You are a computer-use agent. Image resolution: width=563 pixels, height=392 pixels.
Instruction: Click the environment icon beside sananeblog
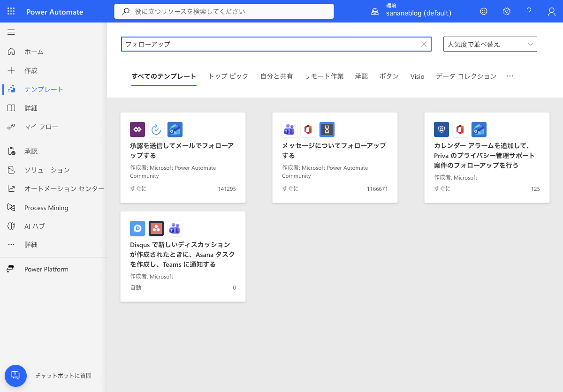point(375,12)
